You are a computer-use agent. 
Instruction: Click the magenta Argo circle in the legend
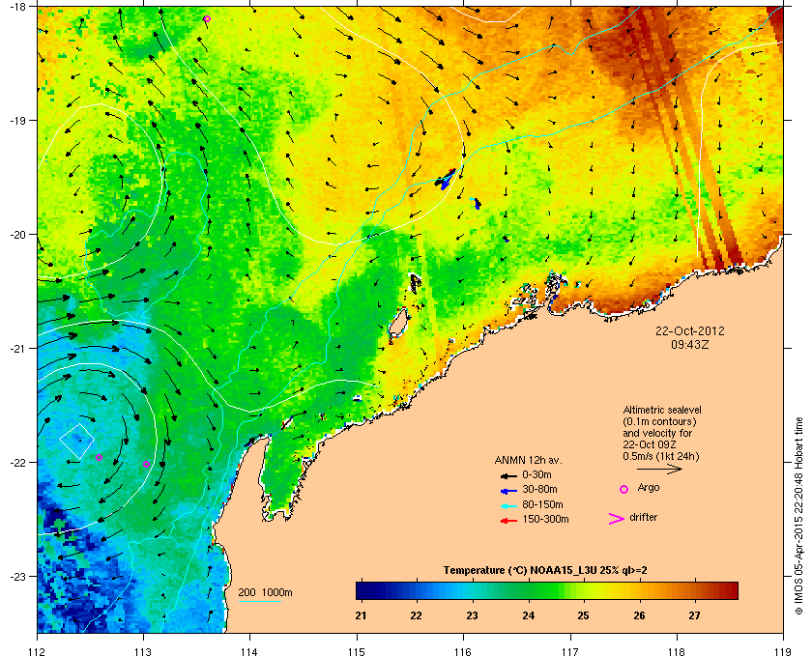click(624, 489)
